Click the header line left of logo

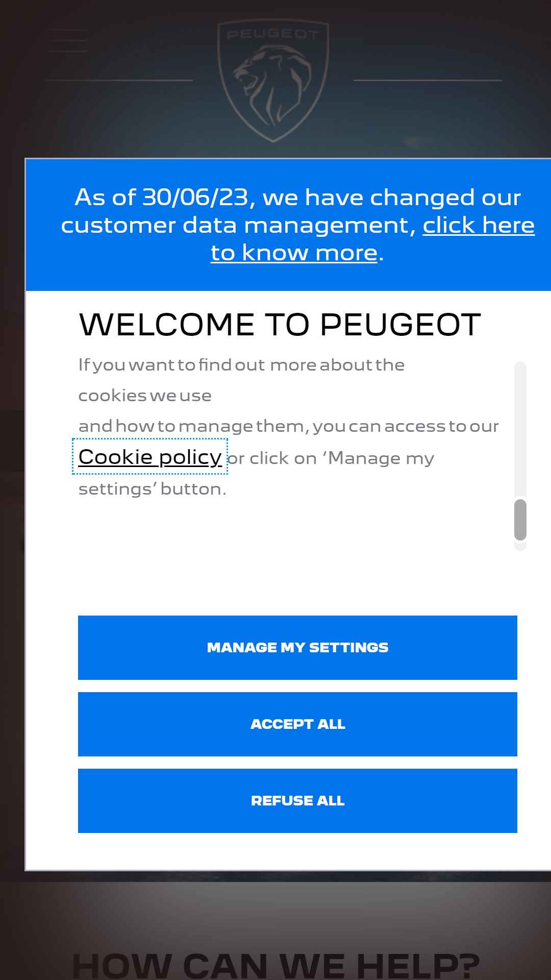pos(119,80)
